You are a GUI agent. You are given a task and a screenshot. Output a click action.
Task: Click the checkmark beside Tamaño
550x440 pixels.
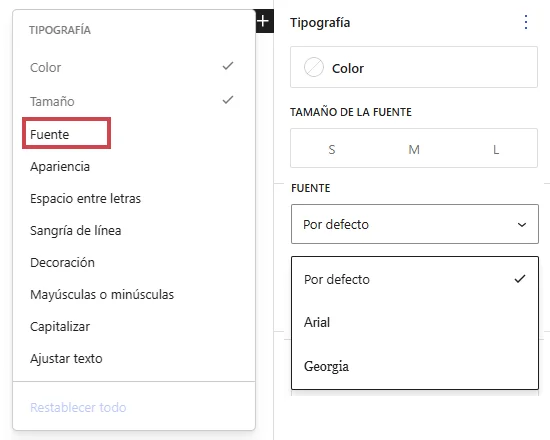pyautogui.click(x=228, y=100)
